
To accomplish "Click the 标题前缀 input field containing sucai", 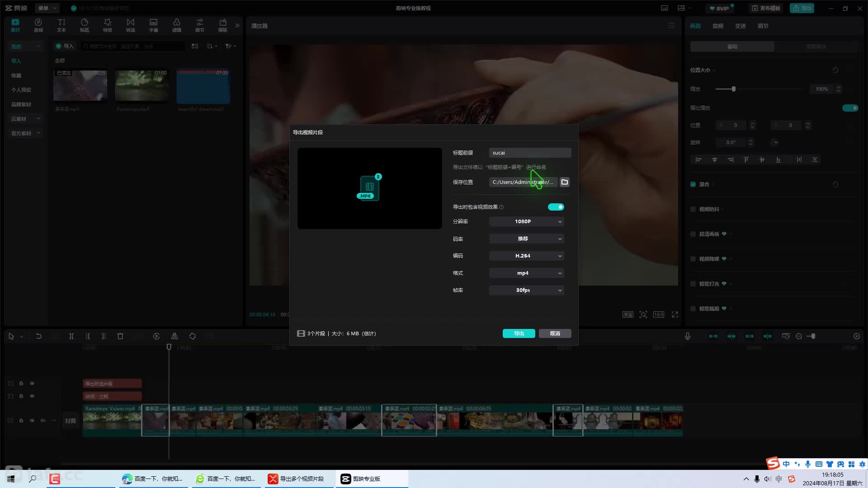I will click(x=530, y=153).
